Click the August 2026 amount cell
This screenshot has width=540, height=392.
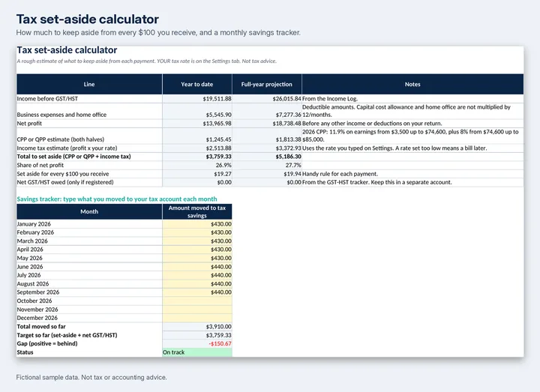pyautogui.click(x=197, y=283)
